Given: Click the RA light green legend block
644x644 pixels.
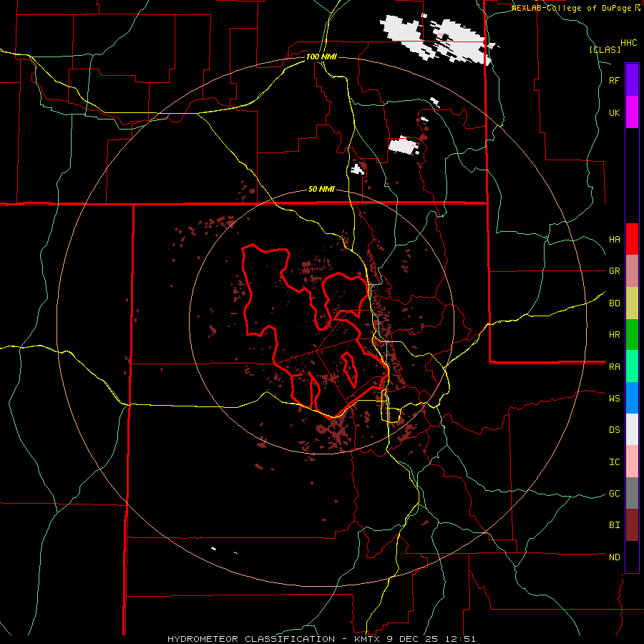Looking at the screenshot, I should coord(632,366).
